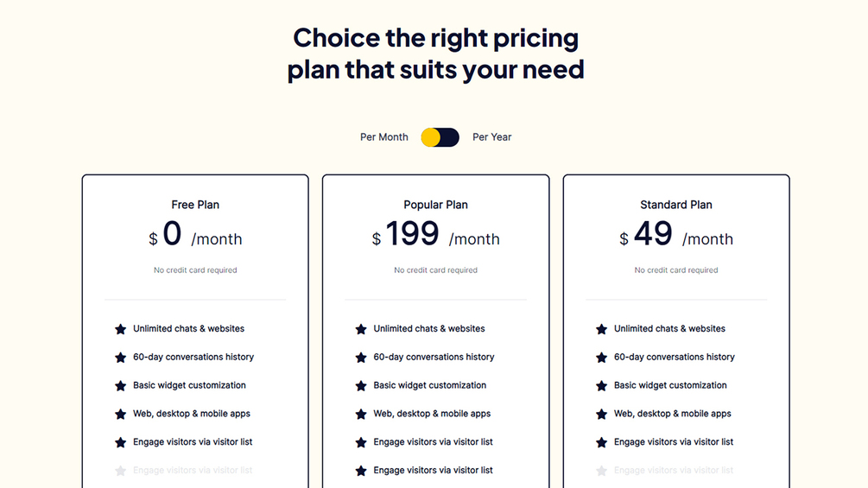
Task: Toggle the Per Month/Per Year billing switch
Action: pos(440,137)
